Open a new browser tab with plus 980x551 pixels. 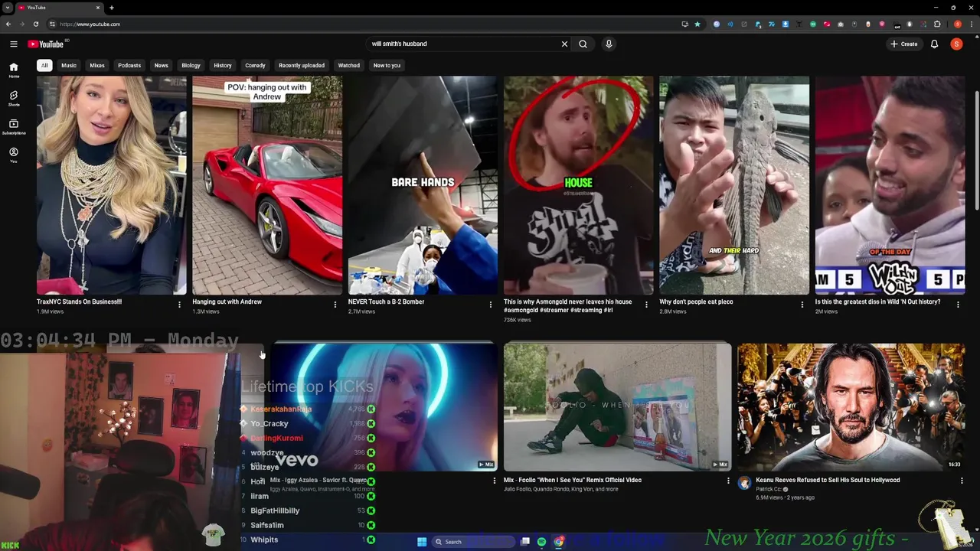(111, 8)
